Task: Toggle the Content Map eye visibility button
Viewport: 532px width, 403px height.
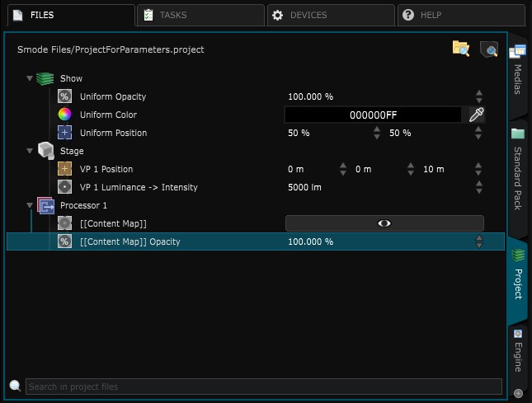Action: tap(384, 223)
